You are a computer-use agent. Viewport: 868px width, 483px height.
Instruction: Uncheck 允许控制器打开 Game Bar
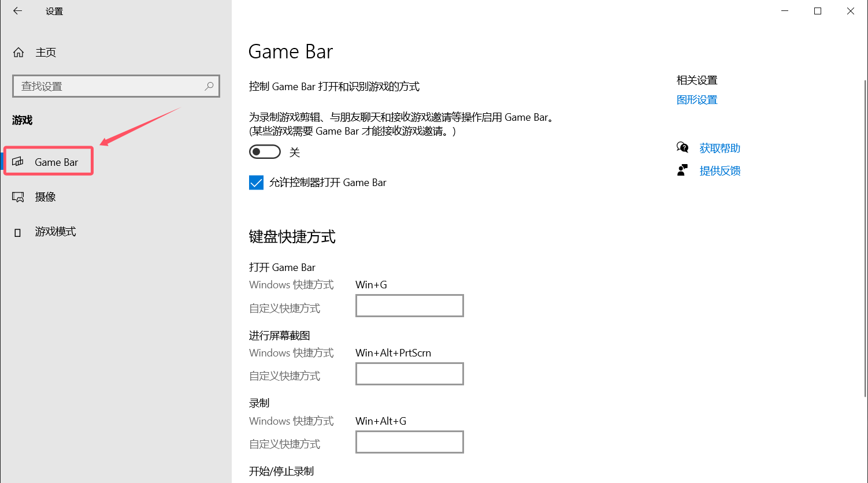click(x=256, y=183)
